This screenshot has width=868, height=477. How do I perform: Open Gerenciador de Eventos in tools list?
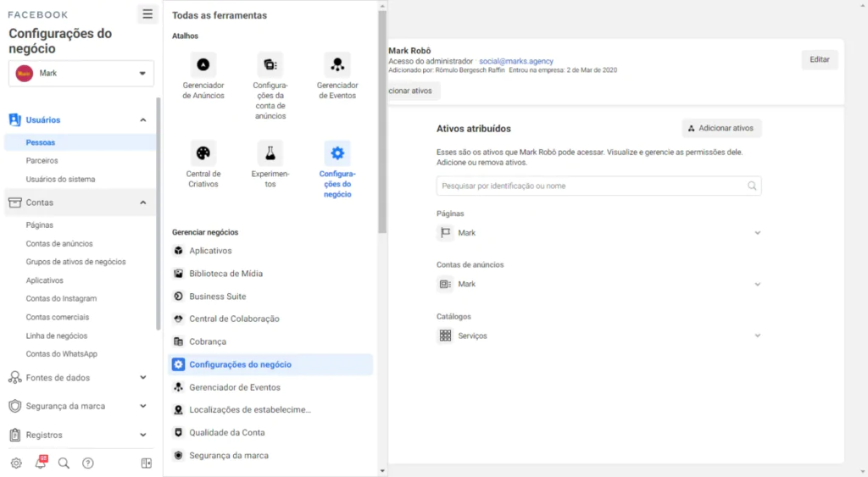[270, 387]
